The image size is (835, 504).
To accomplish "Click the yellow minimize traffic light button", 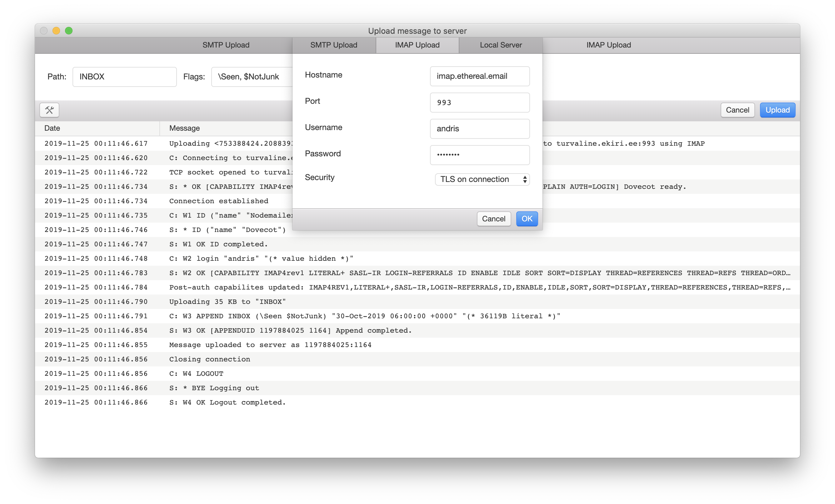I will click(56, 31).
